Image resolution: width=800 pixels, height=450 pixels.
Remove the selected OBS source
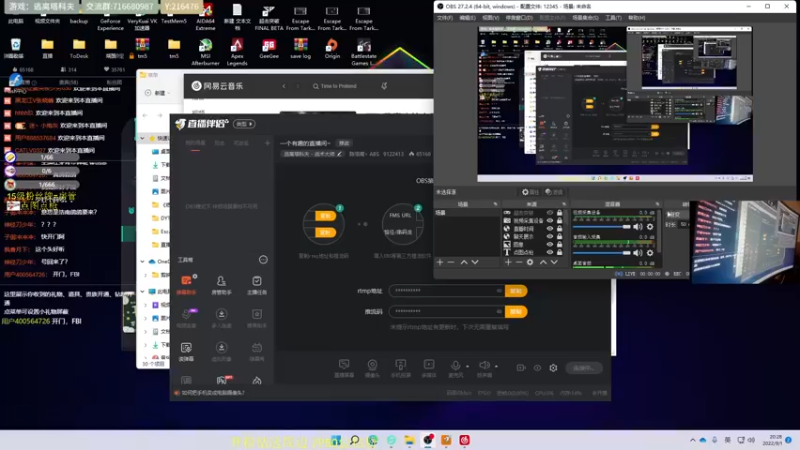(x=518, y=262)
